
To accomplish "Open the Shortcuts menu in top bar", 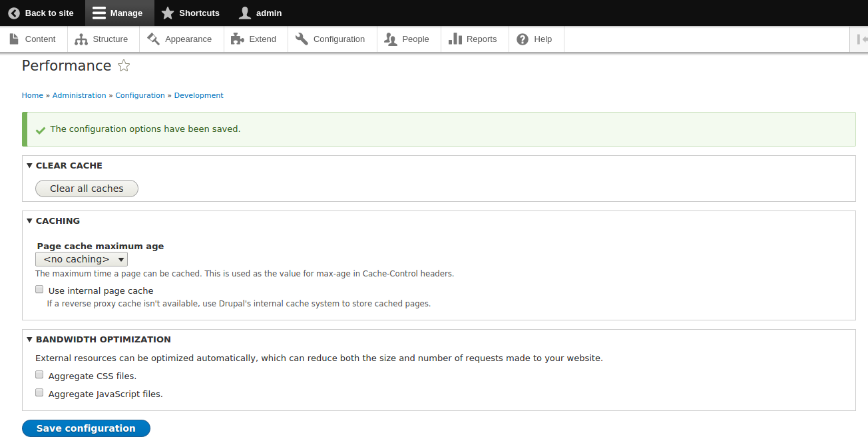I will 190,13.
